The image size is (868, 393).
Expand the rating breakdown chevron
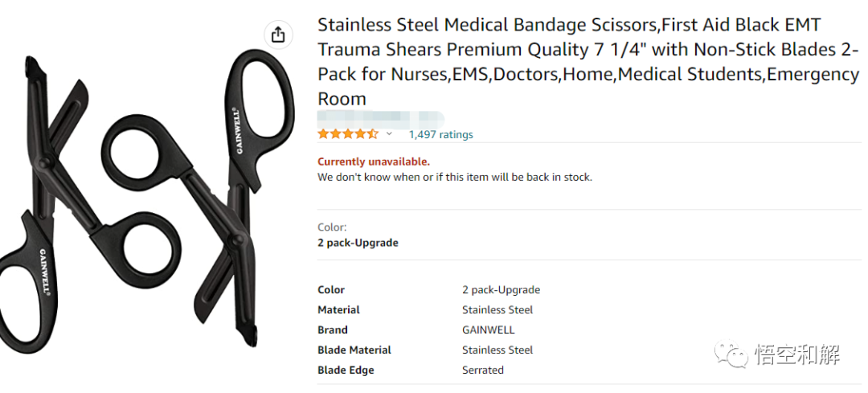click(x=390, y=134)
